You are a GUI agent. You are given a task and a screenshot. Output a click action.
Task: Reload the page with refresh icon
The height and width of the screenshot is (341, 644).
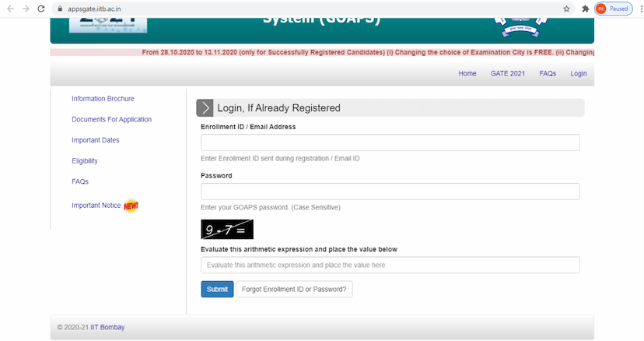44,9
